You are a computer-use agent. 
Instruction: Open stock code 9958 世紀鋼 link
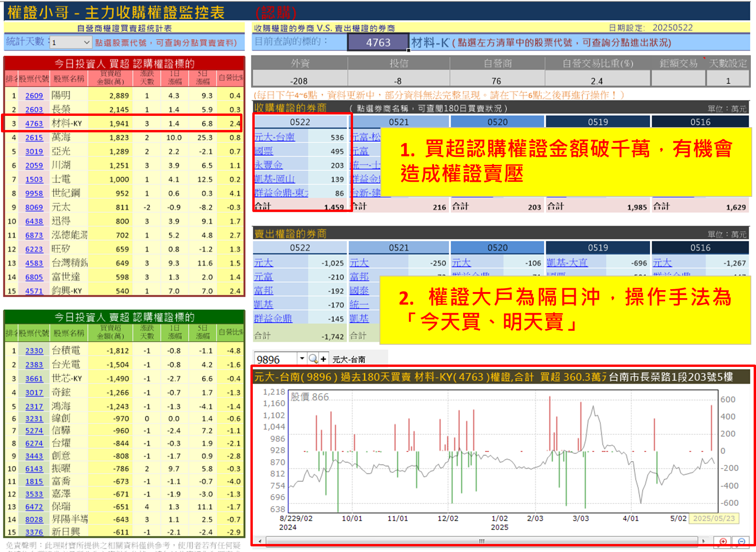(34, 193)
